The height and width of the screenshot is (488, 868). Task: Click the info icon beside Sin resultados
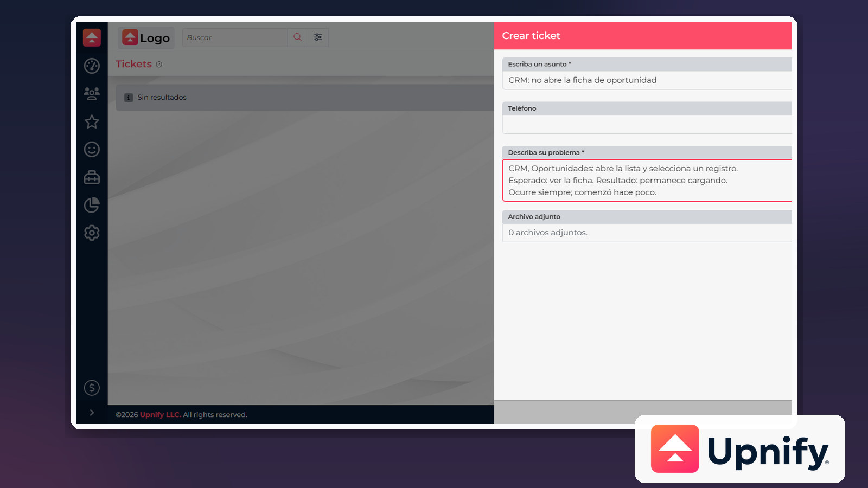[x=129, y=98]
